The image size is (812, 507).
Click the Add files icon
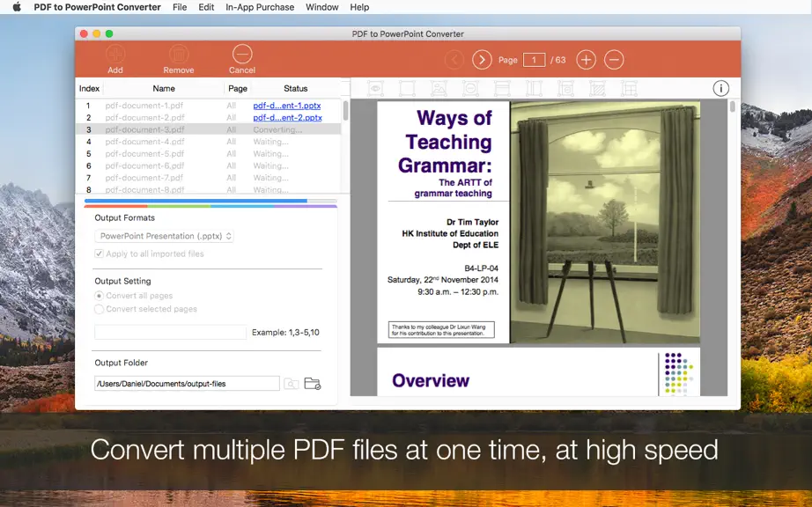(115, 54)
